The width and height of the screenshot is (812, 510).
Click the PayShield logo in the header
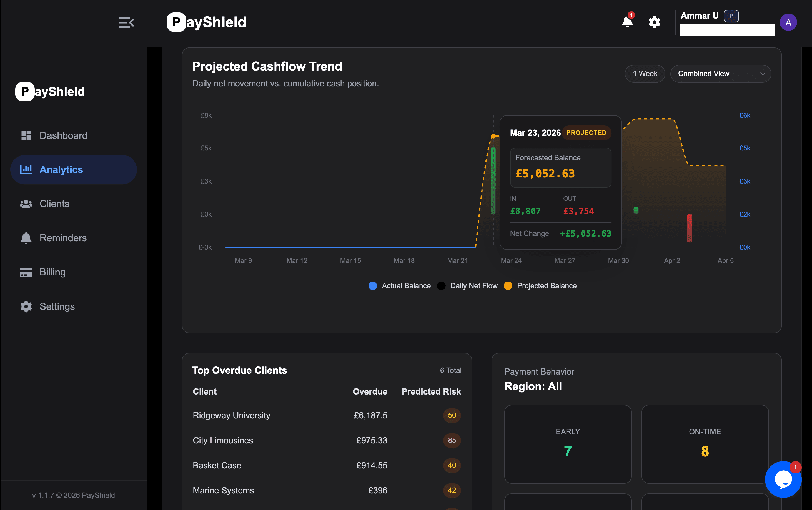click(x=206, y=22)
